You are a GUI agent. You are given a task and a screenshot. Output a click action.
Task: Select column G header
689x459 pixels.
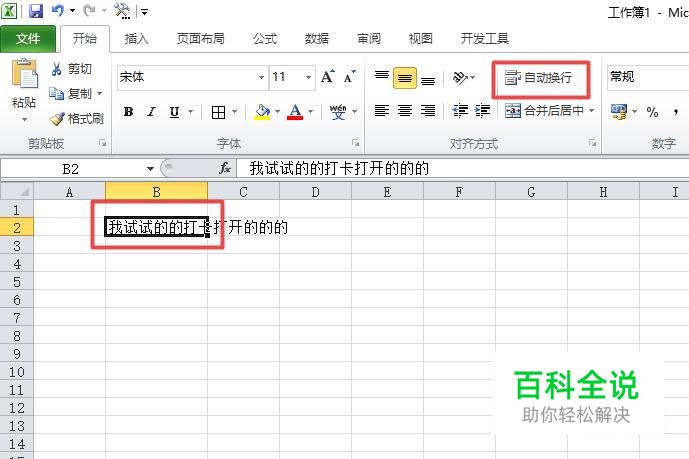coord(531,192)
